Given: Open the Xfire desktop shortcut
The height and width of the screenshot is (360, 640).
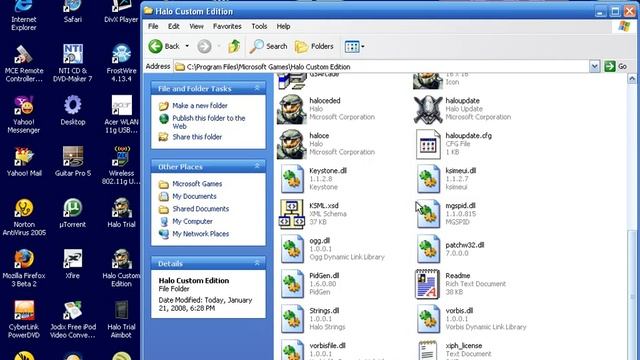Looking at the screenshot, I should coord(72,264).
